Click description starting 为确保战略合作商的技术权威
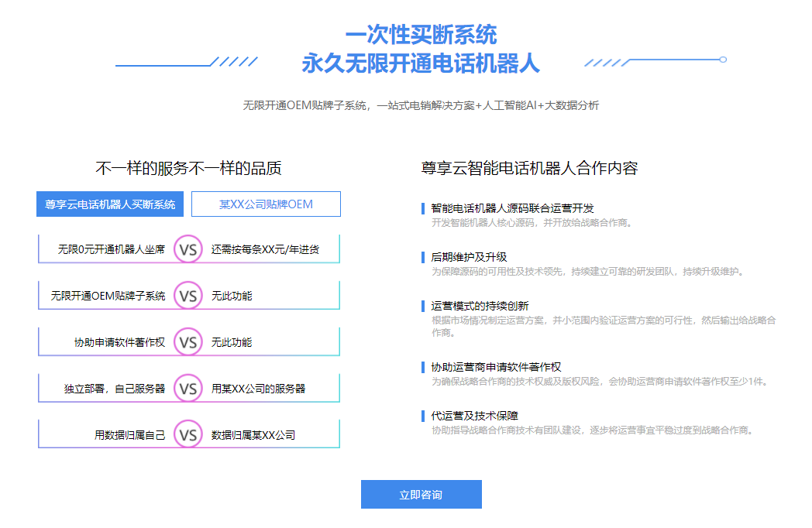This screenshot has width=812, height=528. (x=600, y=382)
